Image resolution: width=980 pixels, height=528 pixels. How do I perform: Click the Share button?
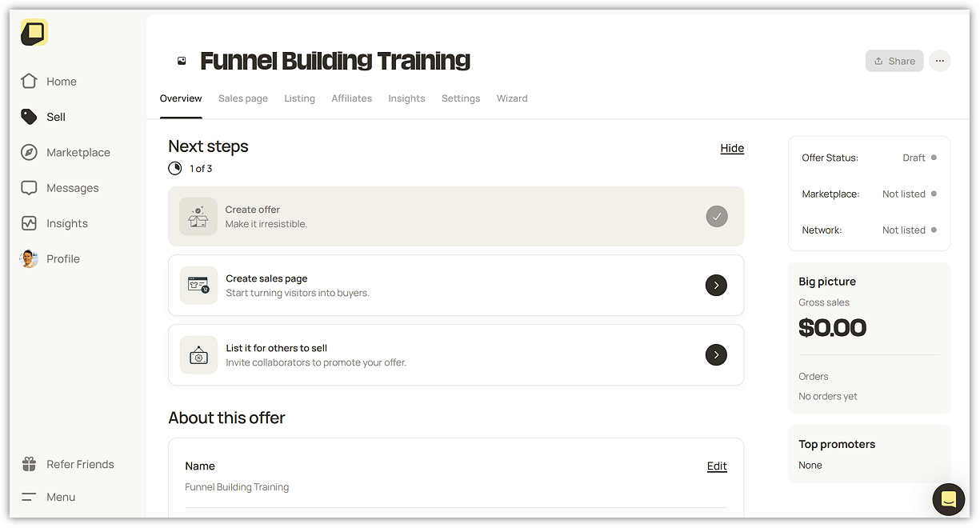[894, 60]
